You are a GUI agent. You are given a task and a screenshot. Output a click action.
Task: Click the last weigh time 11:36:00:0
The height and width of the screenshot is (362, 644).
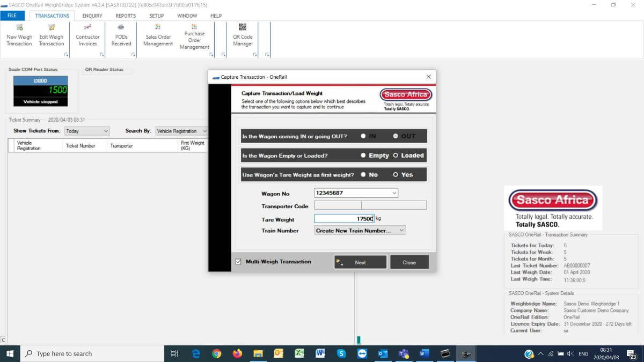(x=576, y=279)
